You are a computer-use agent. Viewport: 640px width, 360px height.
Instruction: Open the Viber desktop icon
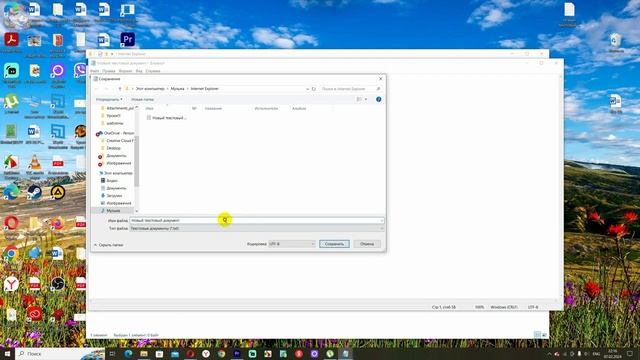point(80,71)
